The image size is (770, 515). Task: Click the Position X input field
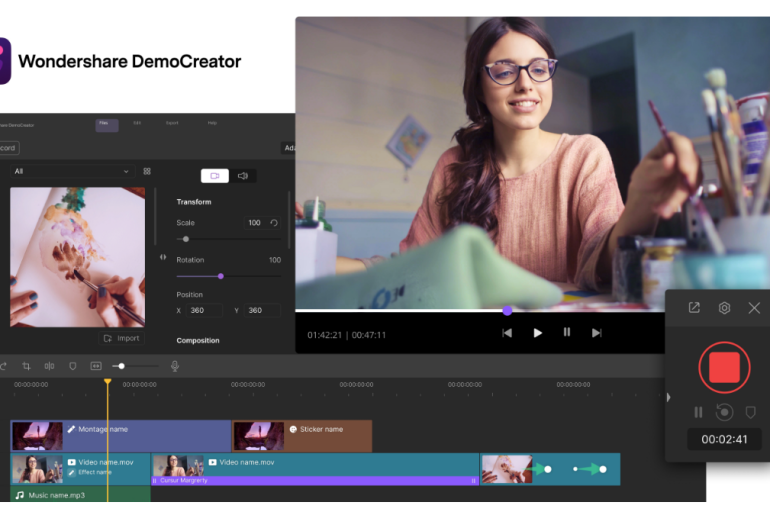coord(204,310)
